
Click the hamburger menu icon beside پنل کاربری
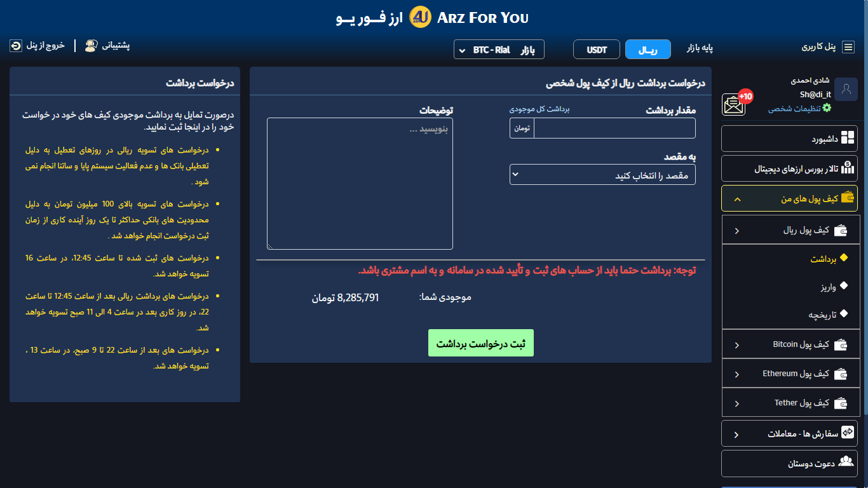point(848,47)
